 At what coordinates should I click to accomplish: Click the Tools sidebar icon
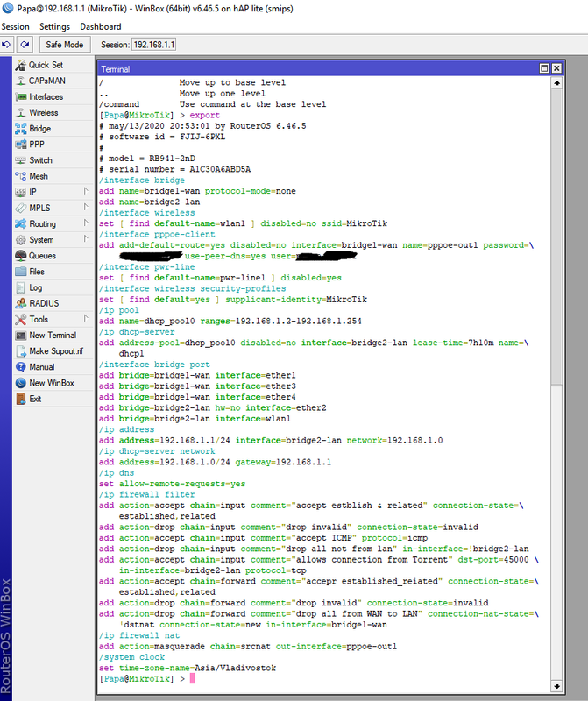(20, 320)
